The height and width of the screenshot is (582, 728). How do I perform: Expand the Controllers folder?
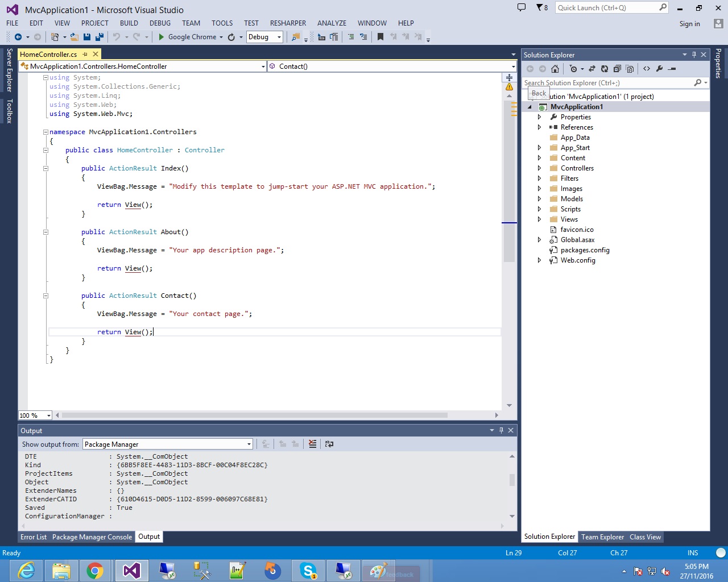(540, 168)
